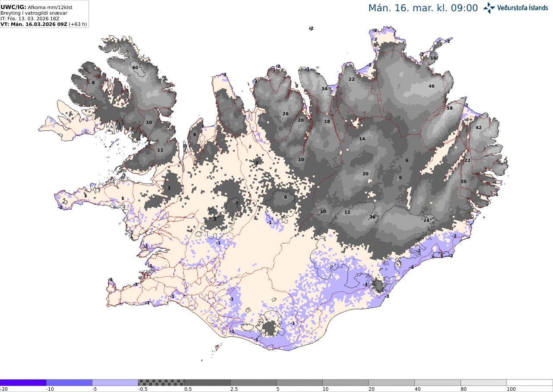Pick the pale gray 40 to 80 legend swatch
Screen dimensions: 553x392
pos(438,383)
